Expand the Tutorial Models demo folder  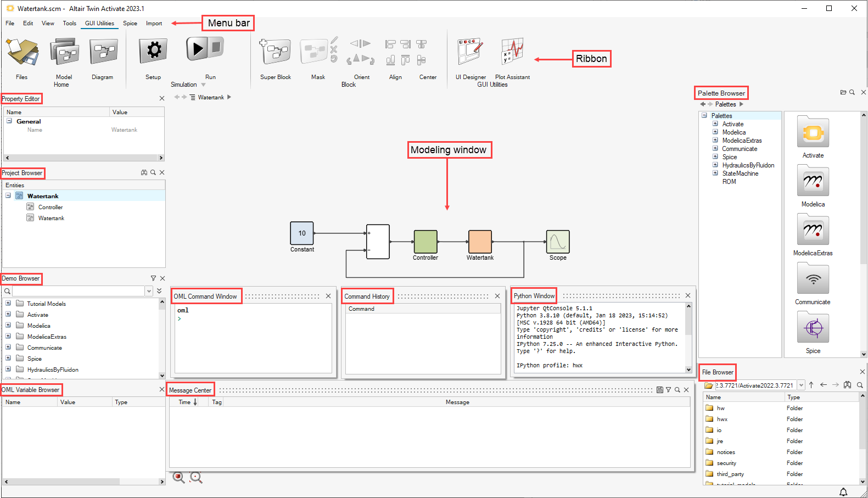pos(8,303)
